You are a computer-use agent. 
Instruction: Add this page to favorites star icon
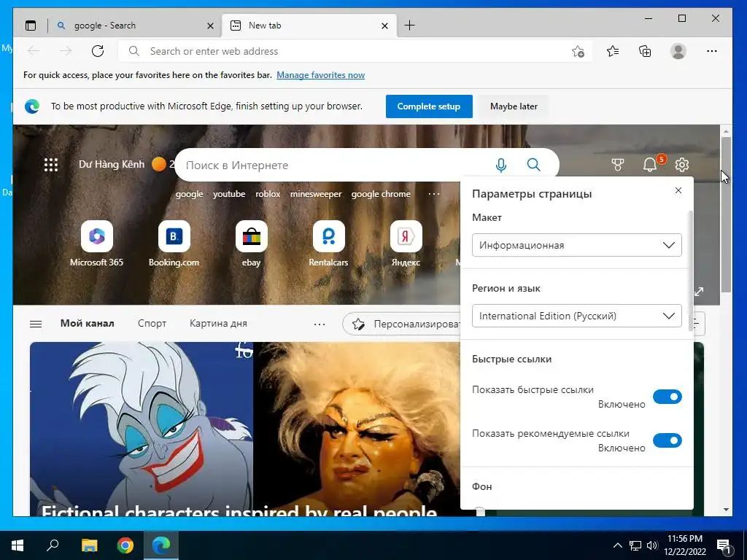click(x=578, y=52)
